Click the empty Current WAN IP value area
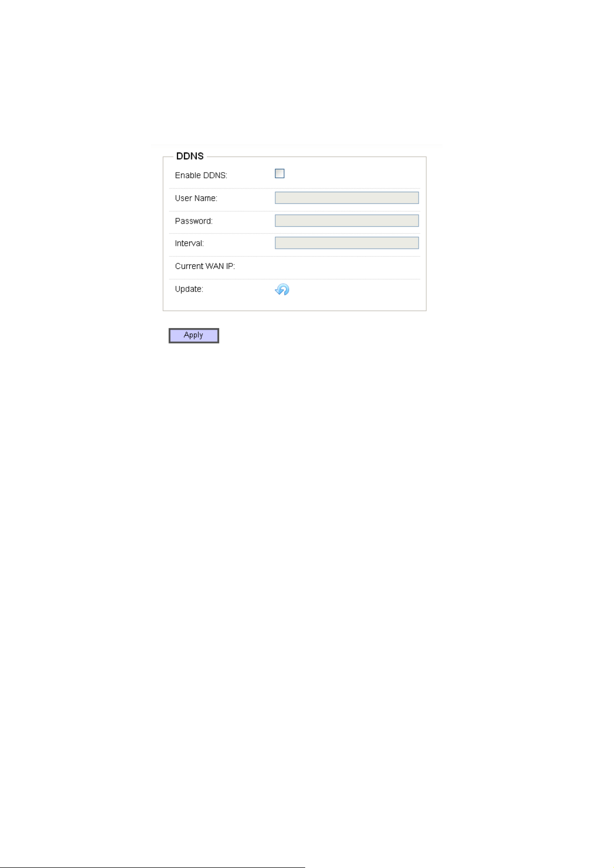The height and width of the screenshot is (868, 614). (x=346, y=266)
